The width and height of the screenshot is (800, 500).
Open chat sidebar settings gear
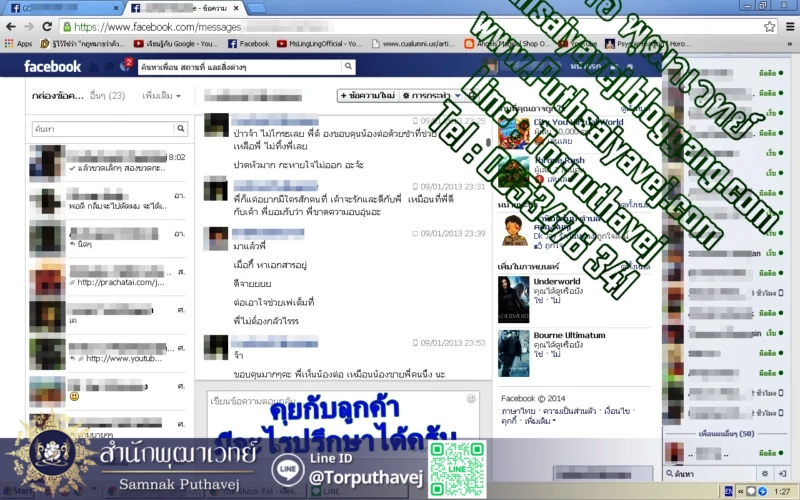[764, 474]
